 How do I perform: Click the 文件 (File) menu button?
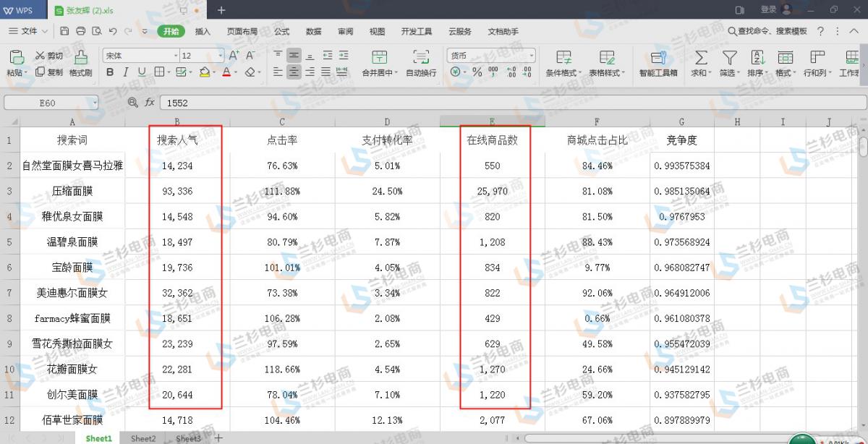click(28, 31)
